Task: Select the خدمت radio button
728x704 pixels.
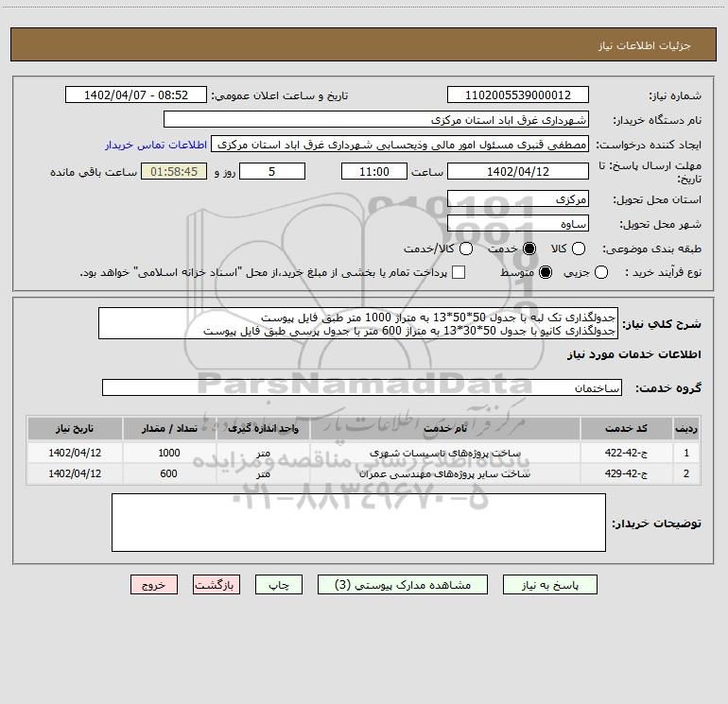Action: [529, 249]
